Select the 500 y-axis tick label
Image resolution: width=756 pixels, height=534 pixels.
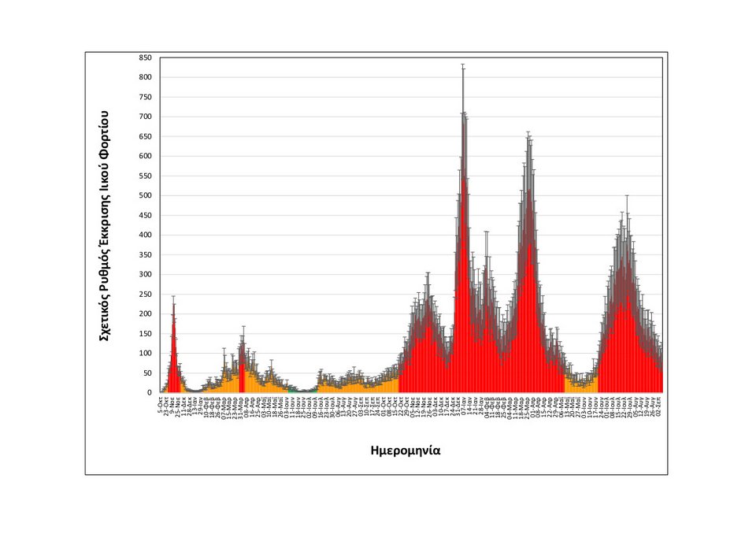[x=144, y=195]
